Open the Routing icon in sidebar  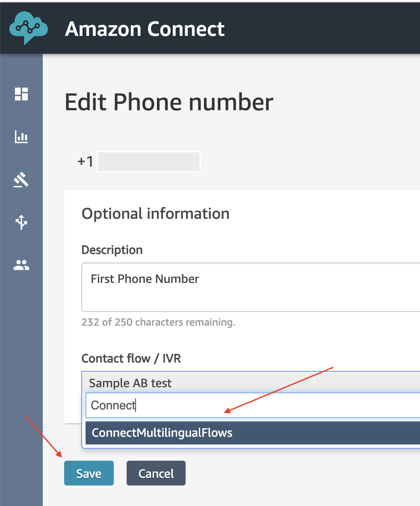21,180
